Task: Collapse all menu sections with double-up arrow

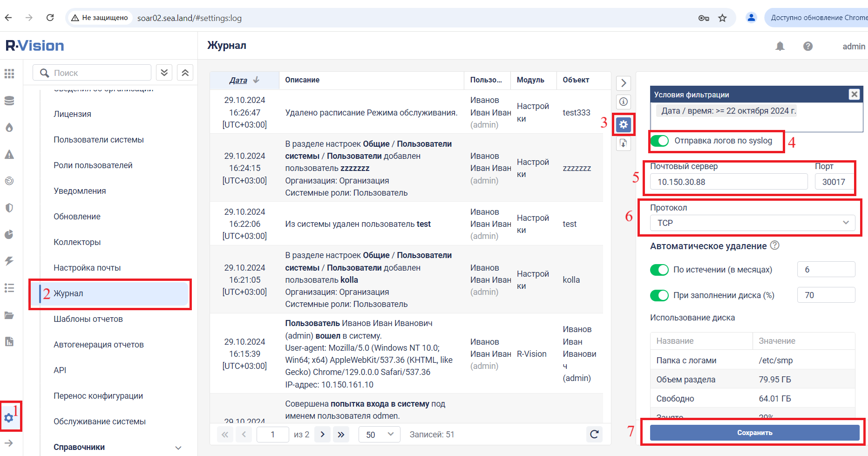Action: click(x=185, y=73)
